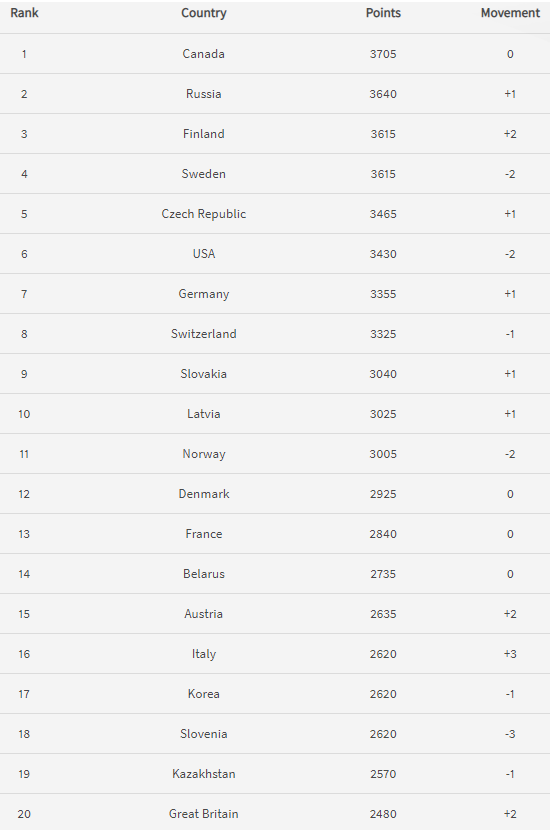Screen dimensions: 550x830
Task: Select the Austria entry
Action: pos(204,614)
